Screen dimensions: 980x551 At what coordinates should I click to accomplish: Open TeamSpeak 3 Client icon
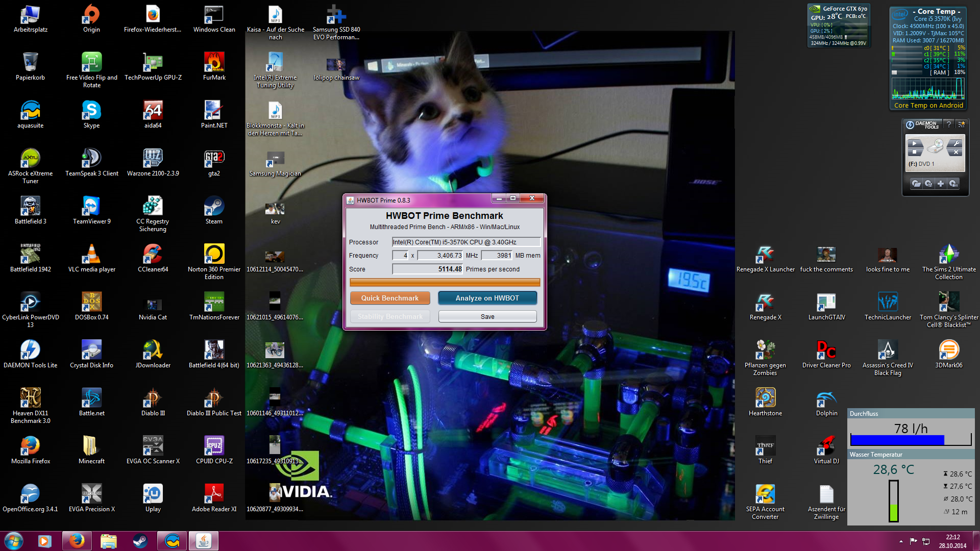pos(91,163)
